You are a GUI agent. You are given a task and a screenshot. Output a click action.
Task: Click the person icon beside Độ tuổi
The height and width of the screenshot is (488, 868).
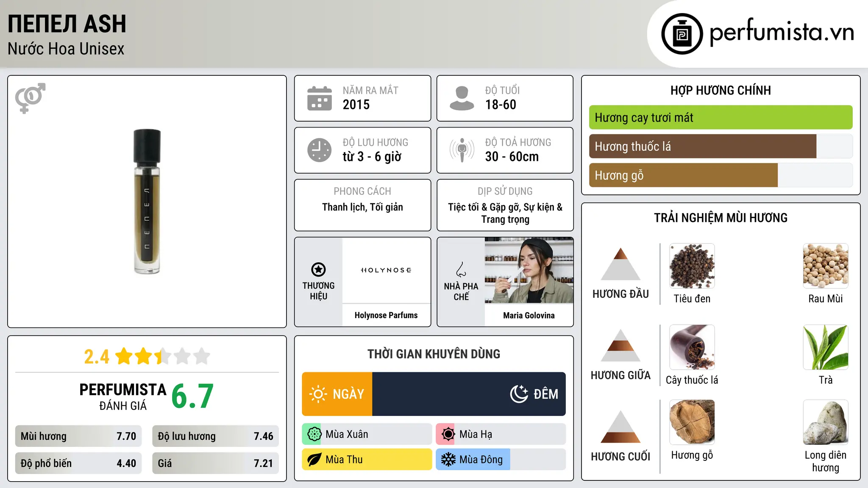(x=462, y=98)
